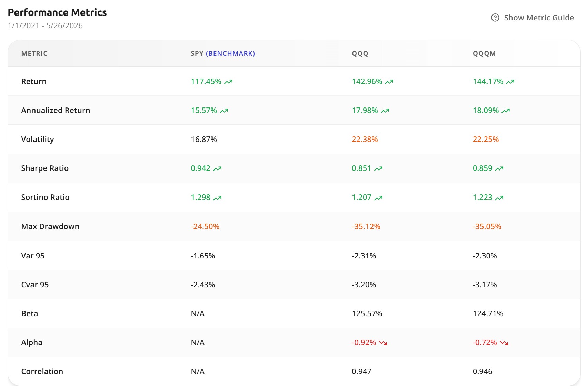Screen dimensions: 587x392
Task: Click the QQQ Cvar 95 value -3.20%
Action: [364, 285]
